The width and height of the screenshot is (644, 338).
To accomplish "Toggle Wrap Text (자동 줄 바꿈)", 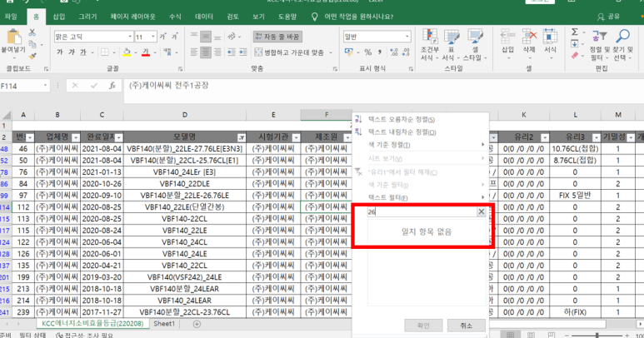I will click(x=277, y=37).
